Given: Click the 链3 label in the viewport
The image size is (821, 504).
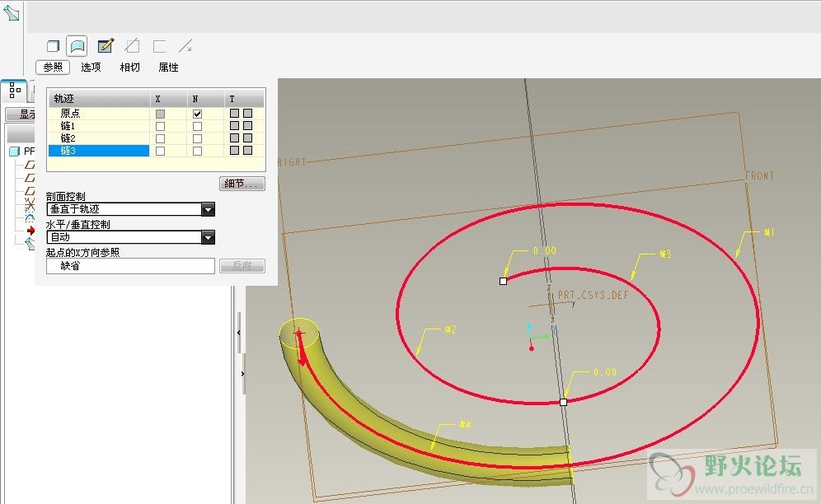Looking at the screenshot, I should click(665, 254).
